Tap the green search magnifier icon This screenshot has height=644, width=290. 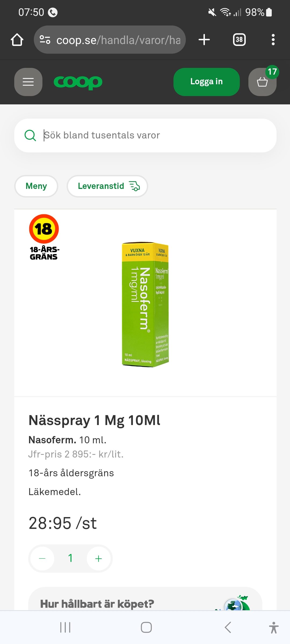pyautogui.click(x=30, y=136)
